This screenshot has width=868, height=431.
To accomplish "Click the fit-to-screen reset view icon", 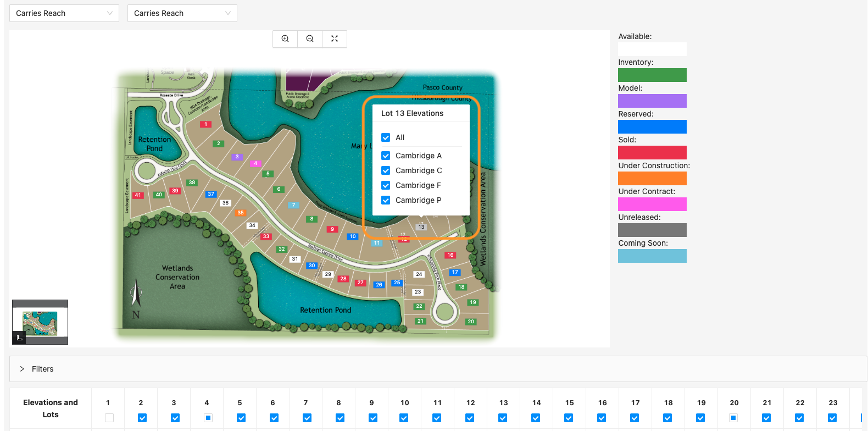I will (x=335, y=38).
